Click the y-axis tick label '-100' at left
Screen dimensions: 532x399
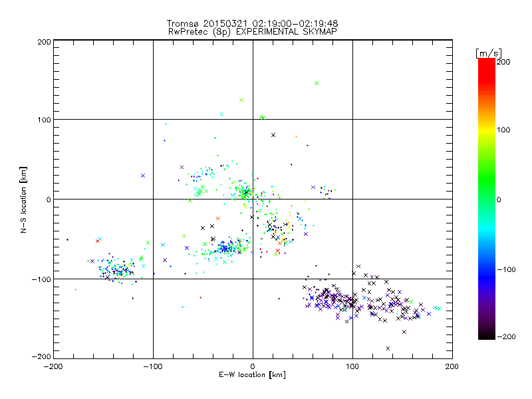coord(41,279)
